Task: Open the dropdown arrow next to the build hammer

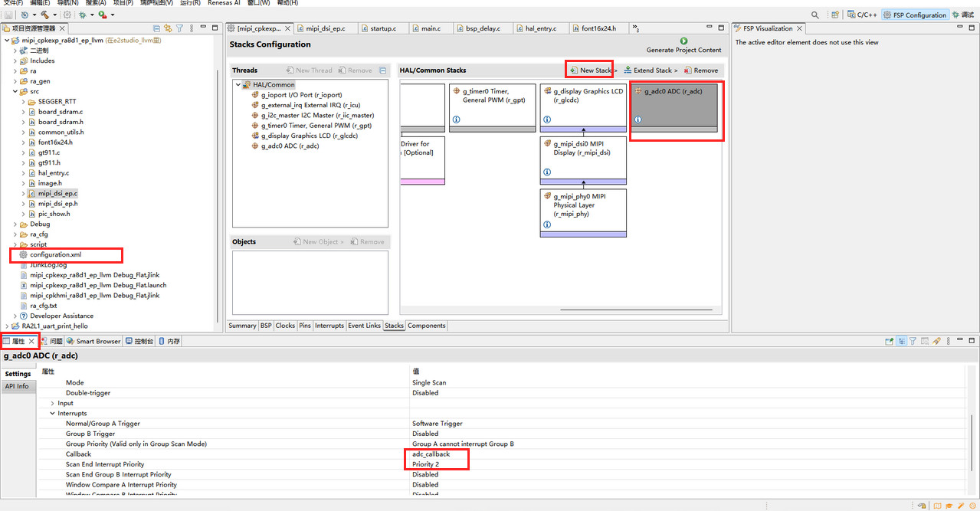Action: click(x=56, y=15)
